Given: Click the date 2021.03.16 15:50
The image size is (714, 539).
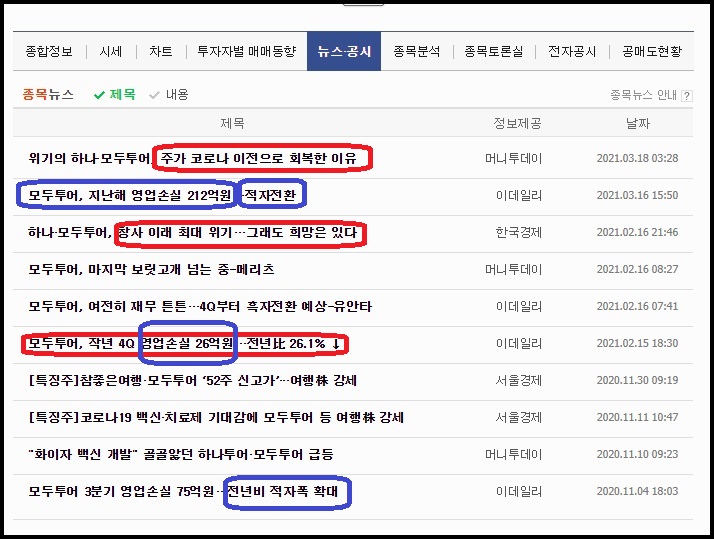Looking at the screenshot, I should 638,195.
